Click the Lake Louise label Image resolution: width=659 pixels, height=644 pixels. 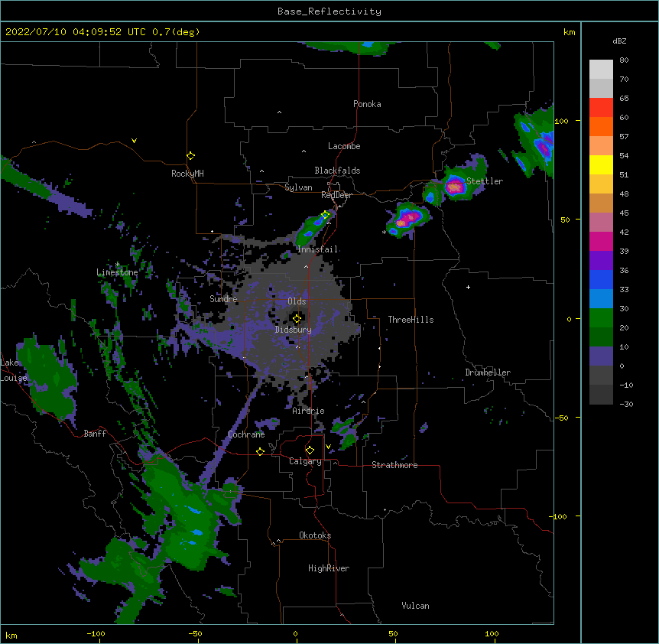click(14, 370)
